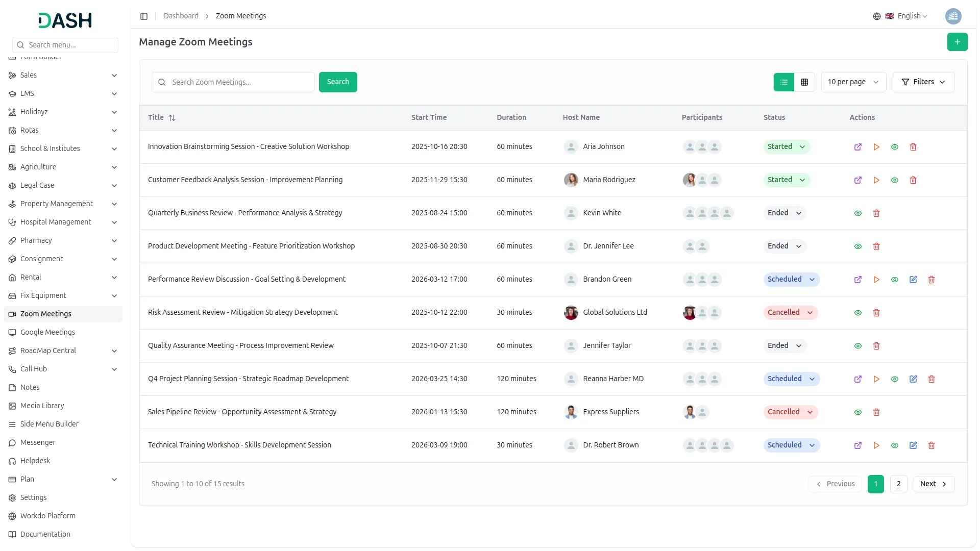Click the green add meeting plus button

(957, 42)
